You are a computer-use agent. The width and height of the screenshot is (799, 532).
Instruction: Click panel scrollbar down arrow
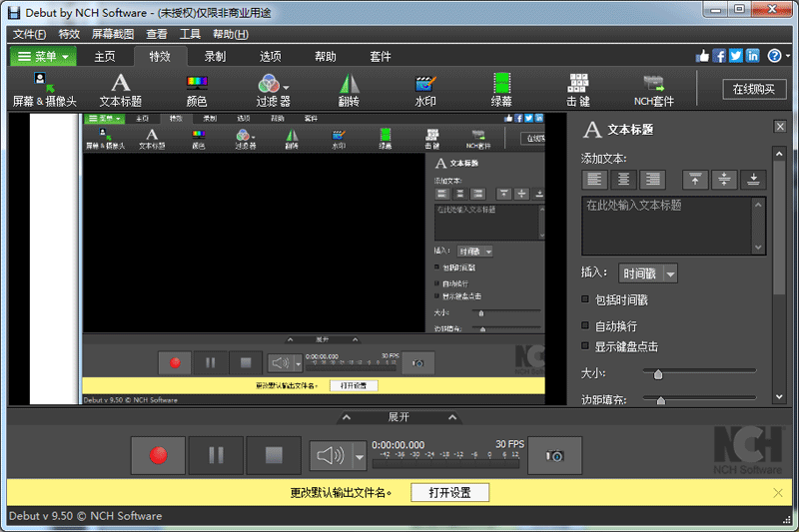pos(779,396)
